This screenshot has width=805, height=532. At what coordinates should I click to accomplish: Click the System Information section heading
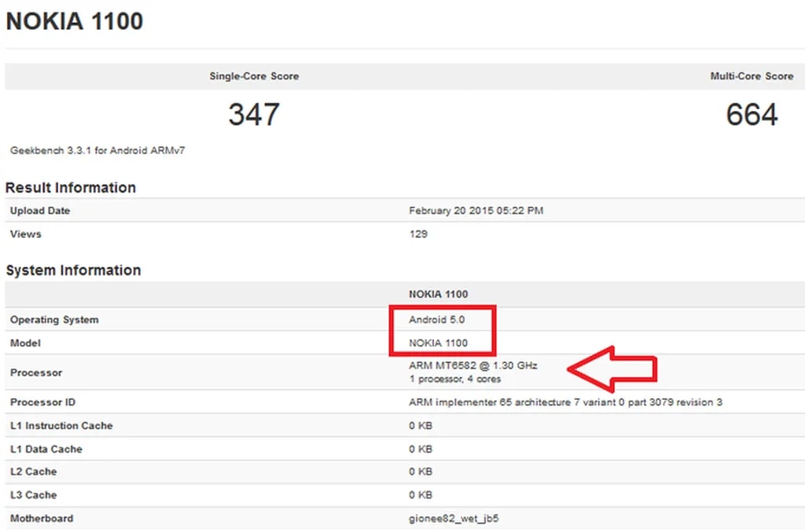tap(73, 270)
